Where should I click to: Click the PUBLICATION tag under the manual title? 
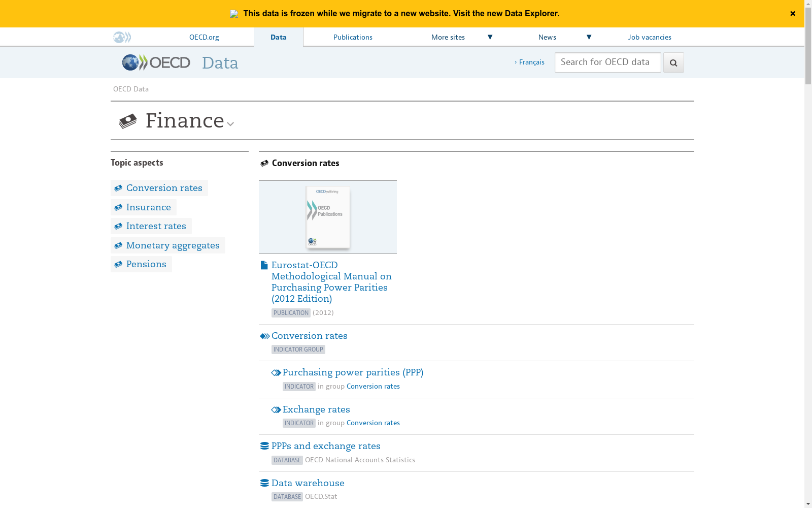[291, 313]
